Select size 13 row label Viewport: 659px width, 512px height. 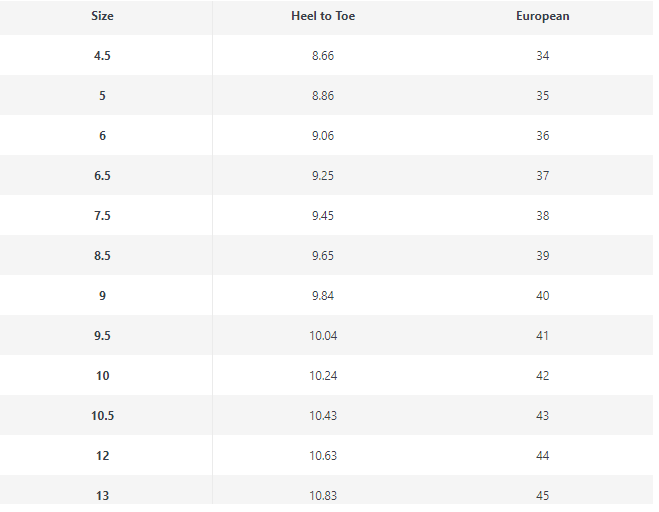pyautogui.click(x=102, y=496)
